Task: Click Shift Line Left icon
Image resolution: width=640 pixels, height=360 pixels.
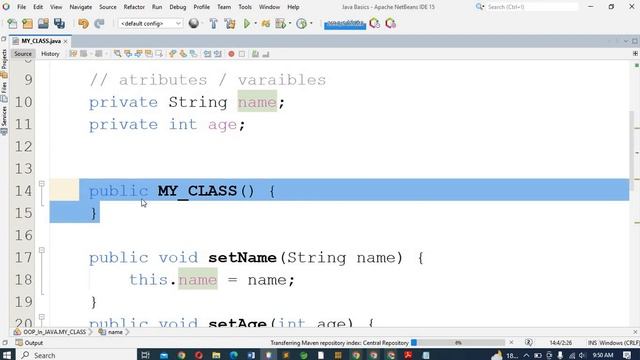Action: coord(207,54)
